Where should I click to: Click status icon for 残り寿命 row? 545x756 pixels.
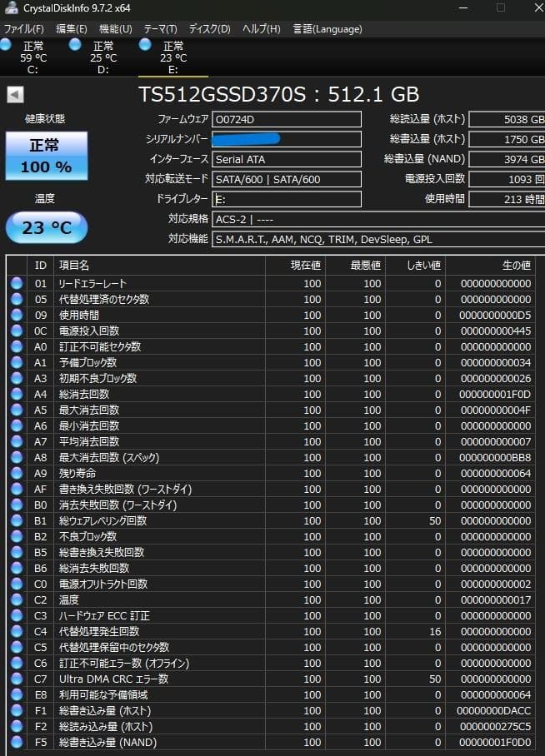pyautogui.click(x=17, y=473)
